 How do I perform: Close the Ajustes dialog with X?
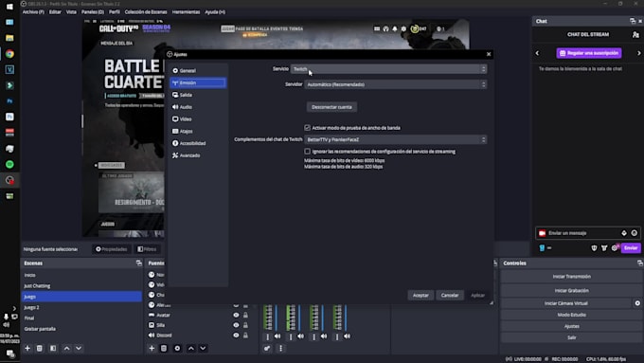[x=489, y=54]
